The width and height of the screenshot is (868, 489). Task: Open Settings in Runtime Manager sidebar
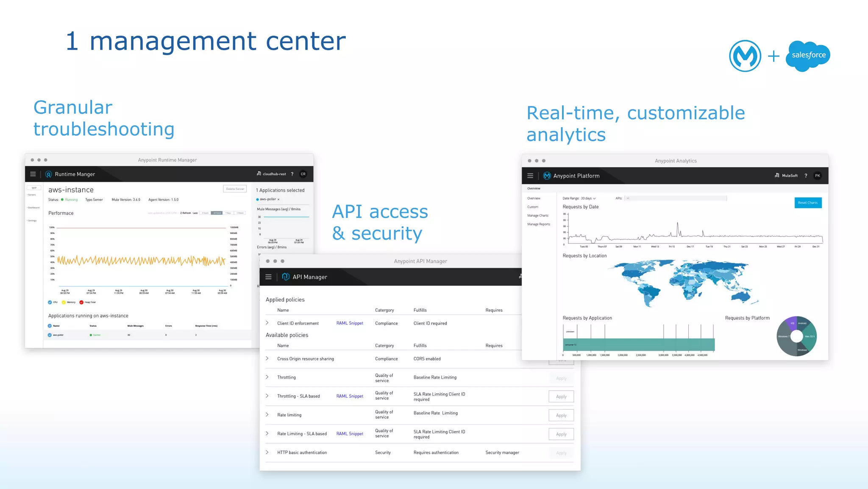tap(32, 221)
